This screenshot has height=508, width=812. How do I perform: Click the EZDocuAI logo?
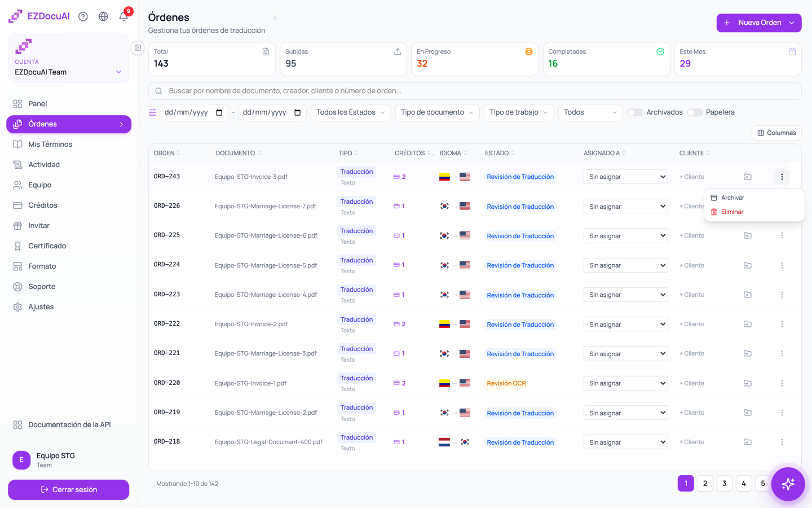[39, 16]
